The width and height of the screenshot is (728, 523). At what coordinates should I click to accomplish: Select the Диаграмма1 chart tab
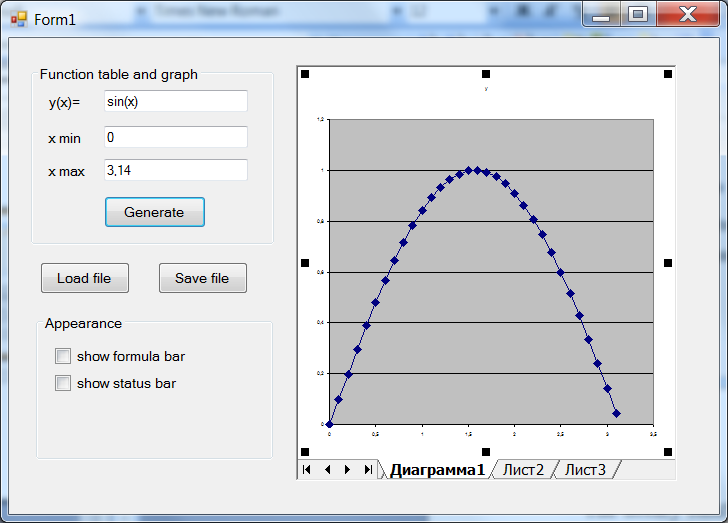437,469
